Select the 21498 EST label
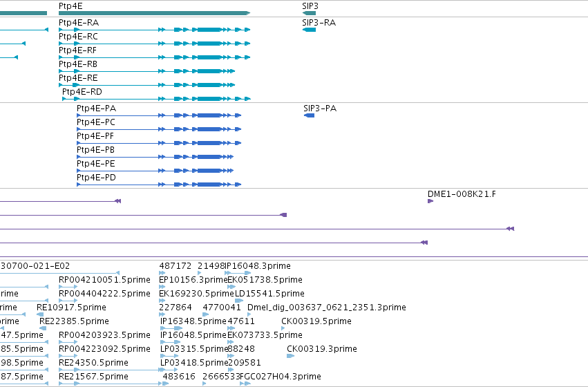 tap(211, 266)
